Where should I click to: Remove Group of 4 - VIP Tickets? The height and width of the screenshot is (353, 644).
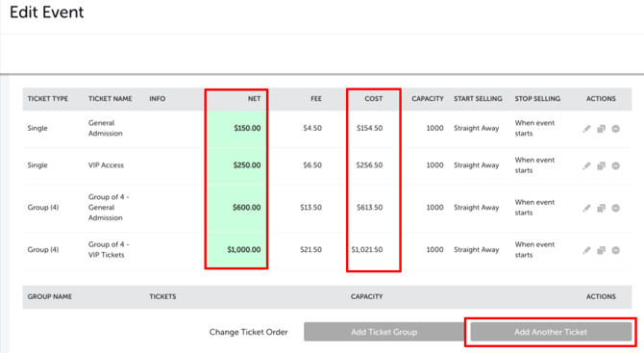(615, 250)
